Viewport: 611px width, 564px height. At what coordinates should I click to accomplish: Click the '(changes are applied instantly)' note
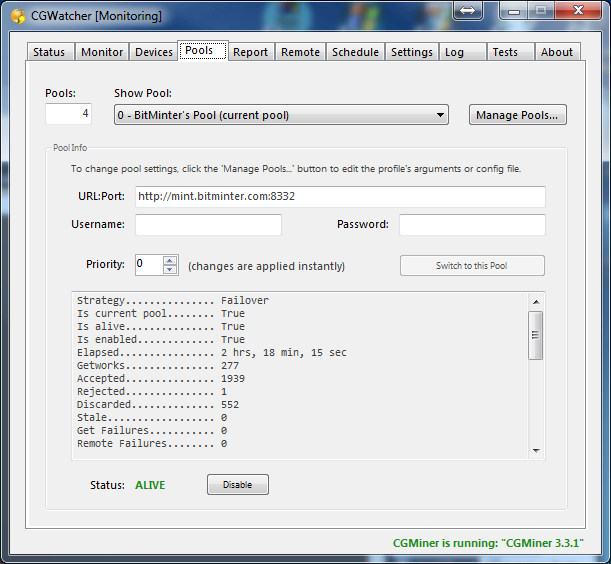[x=267, y=266]
